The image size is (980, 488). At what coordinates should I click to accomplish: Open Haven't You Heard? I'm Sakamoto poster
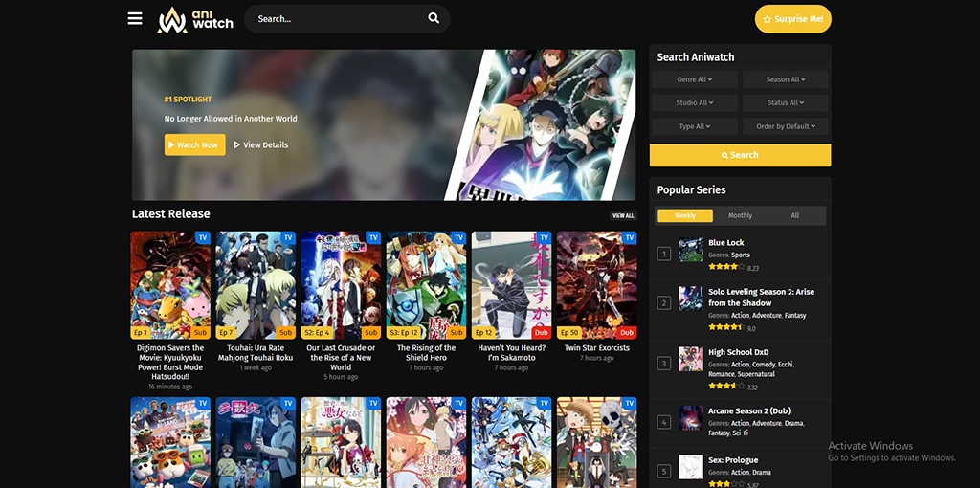tap(511, 285)
